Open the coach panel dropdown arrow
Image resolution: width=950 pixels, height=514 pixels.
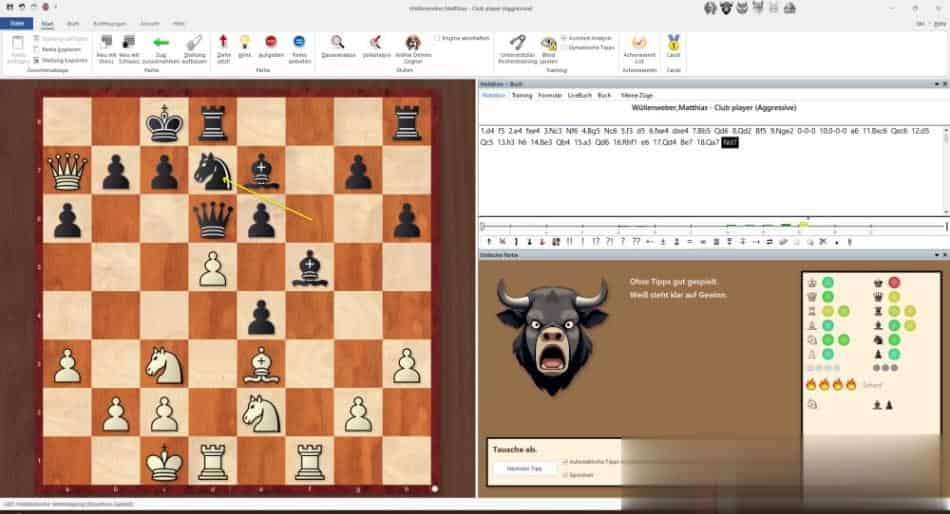pyautogui.click(x=937, y=255)
